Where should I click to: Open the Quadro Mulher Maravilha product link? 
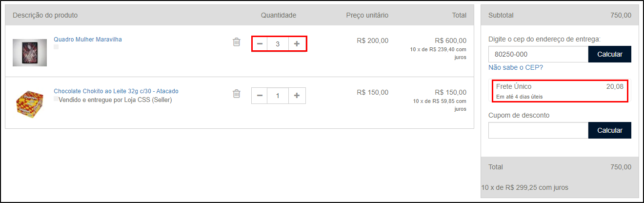click(88, 40)
